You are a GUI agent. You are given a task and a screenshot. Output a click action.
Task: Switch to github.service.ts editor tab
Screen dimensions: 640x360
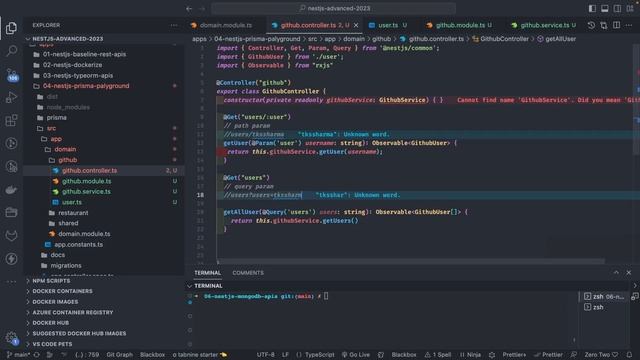(x=543, y=25)
